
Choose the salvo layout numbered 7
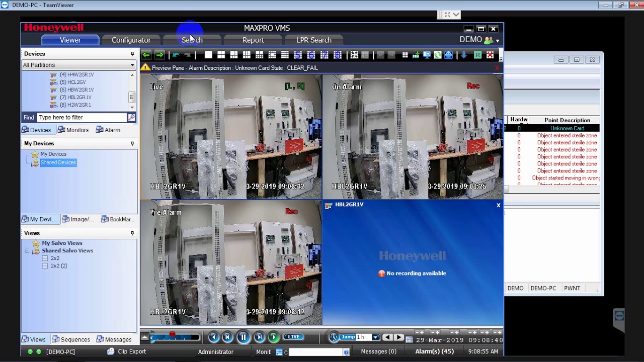pos(325,55)
